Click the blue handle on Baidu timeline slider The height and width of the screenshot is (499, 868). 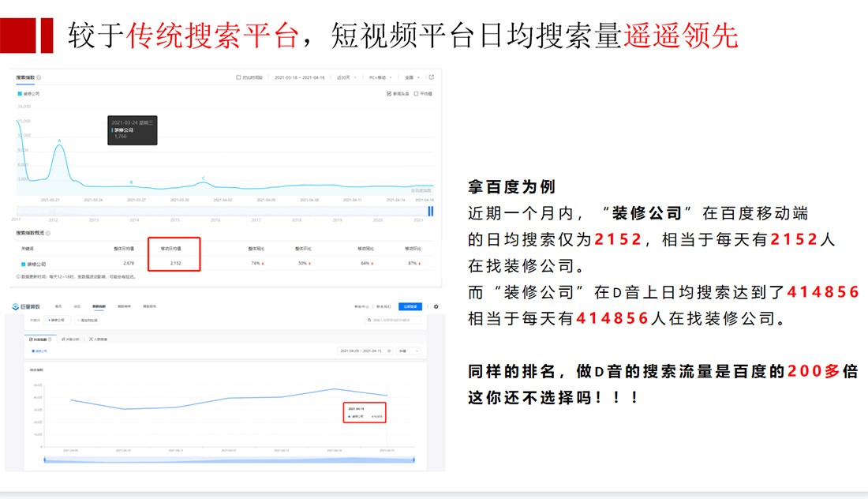point(431,211)
